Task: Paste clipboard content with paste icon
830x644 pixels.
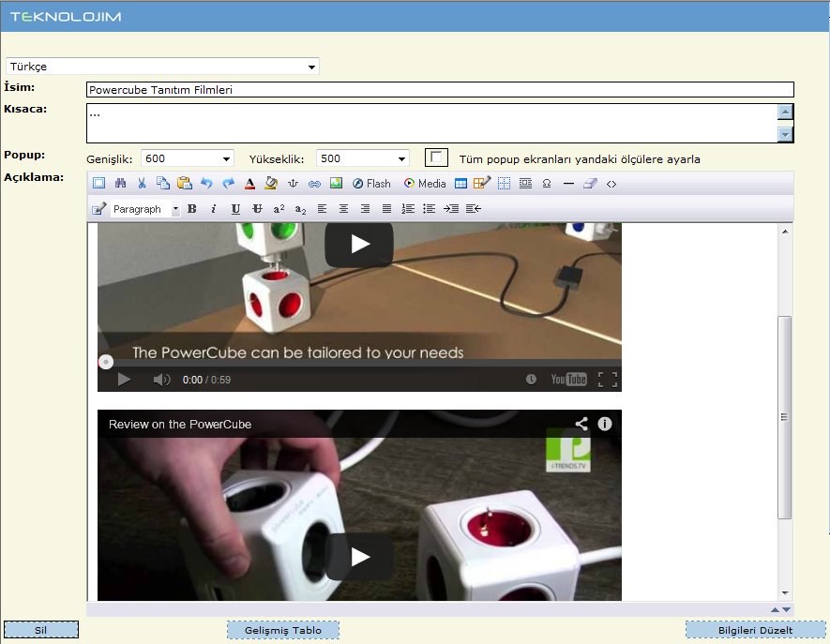Action: tap(185, 184)
